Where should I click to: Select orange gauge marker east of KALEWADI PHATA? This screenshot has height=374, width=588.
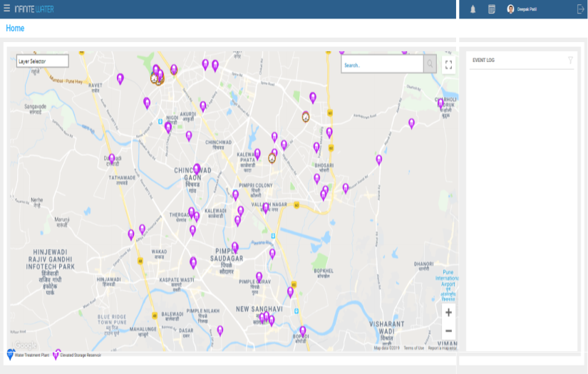click(x=272, y=158)
